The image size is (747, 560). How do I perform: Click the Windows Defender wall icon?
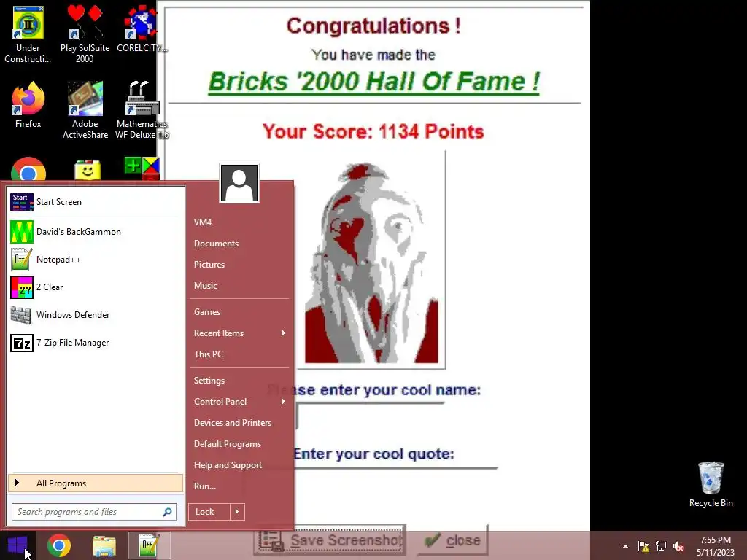(x=21, y=315)
